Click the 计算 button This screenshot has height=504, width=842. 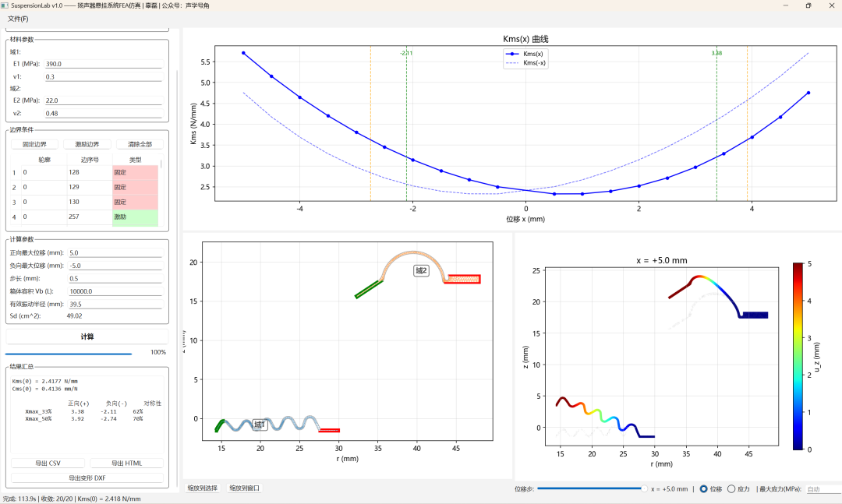tap(87, 337)
